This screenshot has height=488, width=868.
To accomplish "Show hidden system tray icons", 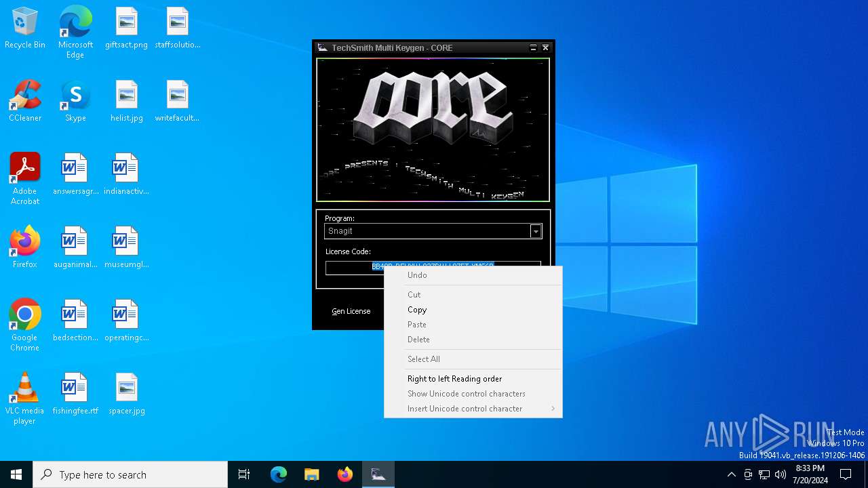I will point(731,474).
